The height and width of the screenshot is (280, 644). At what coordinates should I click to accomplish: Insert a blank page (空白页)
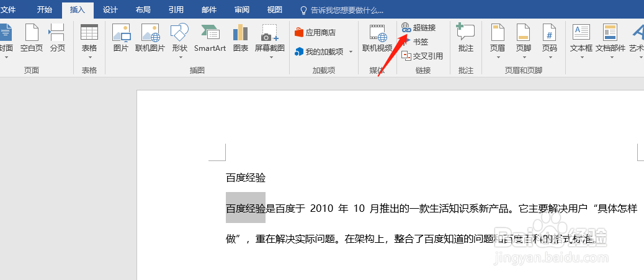click(32, 38)
